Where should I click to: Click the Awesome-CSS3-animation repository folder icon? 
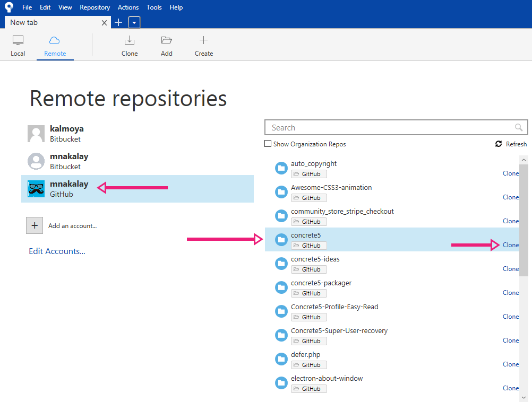click(281, 192)
